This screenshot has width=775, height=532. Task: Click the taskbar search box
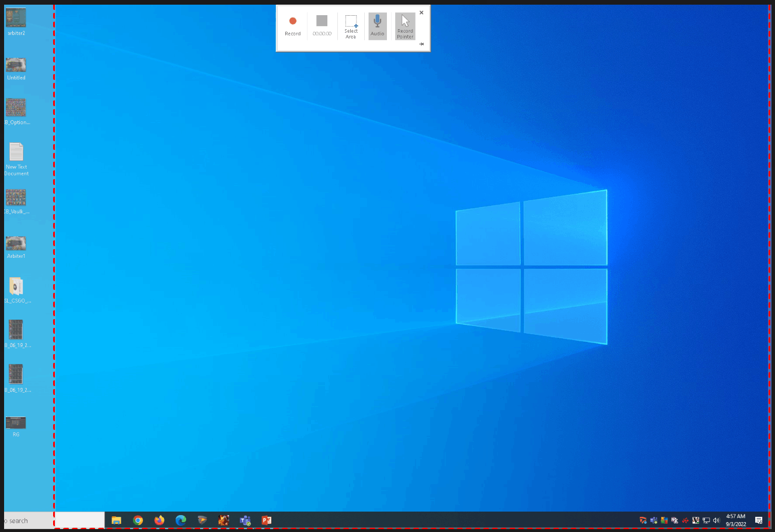point(54,520)
